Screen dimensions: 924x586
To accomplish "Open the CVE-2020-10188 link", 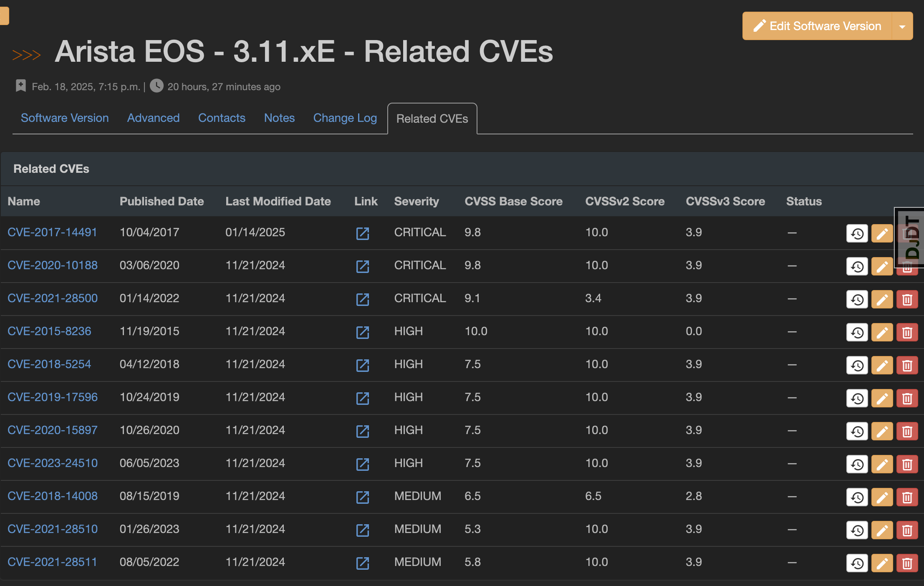I will [53, 265].
